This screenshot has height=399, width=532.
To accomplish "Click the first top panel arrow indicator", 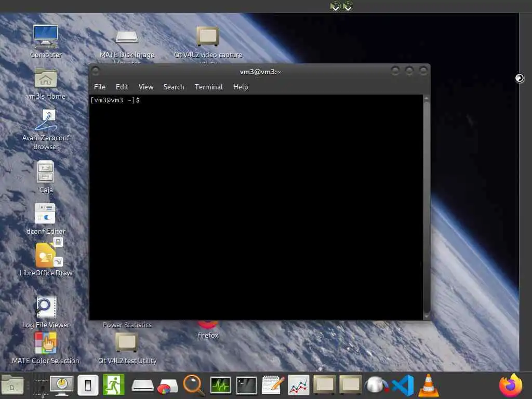I will [335, 6].
